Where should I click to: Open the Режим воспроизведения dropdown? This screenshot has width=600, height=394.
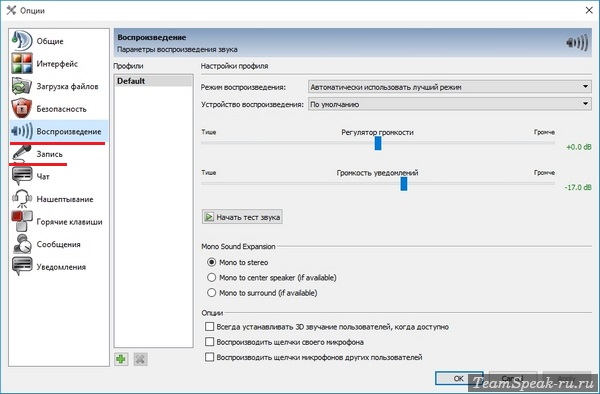click(450, 87)
